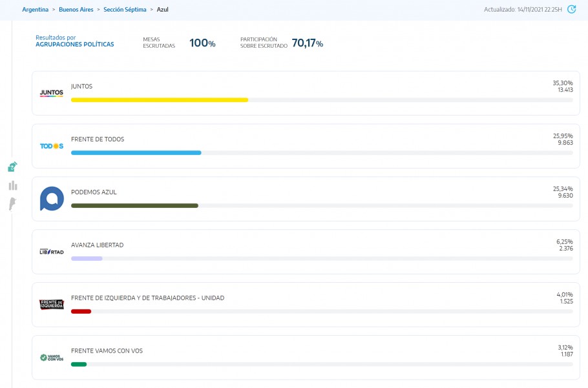Open the bar chart sidebar icon
The width and height of the screenshot is (588, 388).
click(13, 185)
